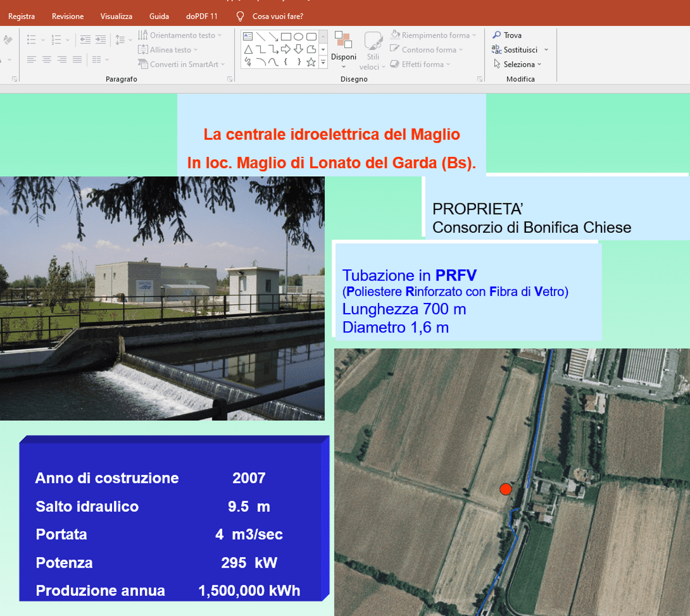The image size is (690, 616).
Task: Click Sostituisci replace button
Action: [520, 50]
